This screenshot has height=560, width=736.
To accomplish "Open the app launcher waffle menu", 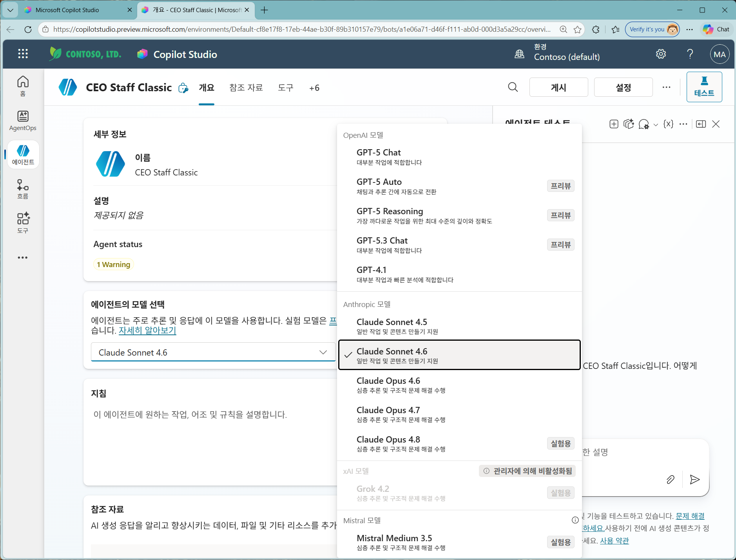I will (23, 54).
